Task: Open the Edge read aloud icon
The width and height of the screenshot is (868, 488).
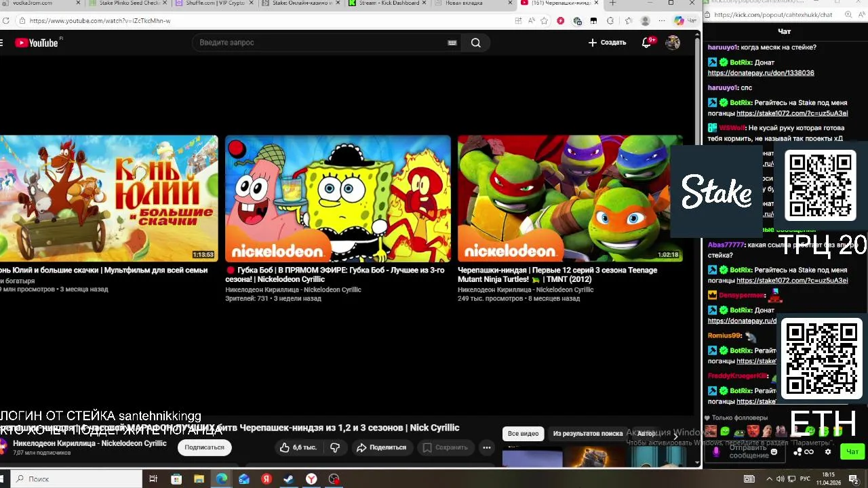Action: pyautogui.click(x=531, y=21)
